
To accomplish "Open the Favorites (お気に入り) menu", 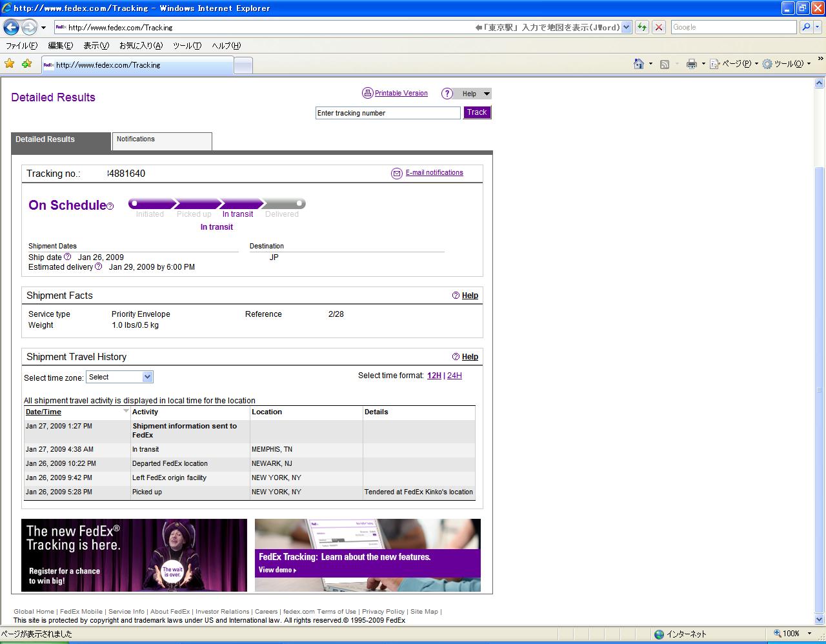I will tap(141, 46).
